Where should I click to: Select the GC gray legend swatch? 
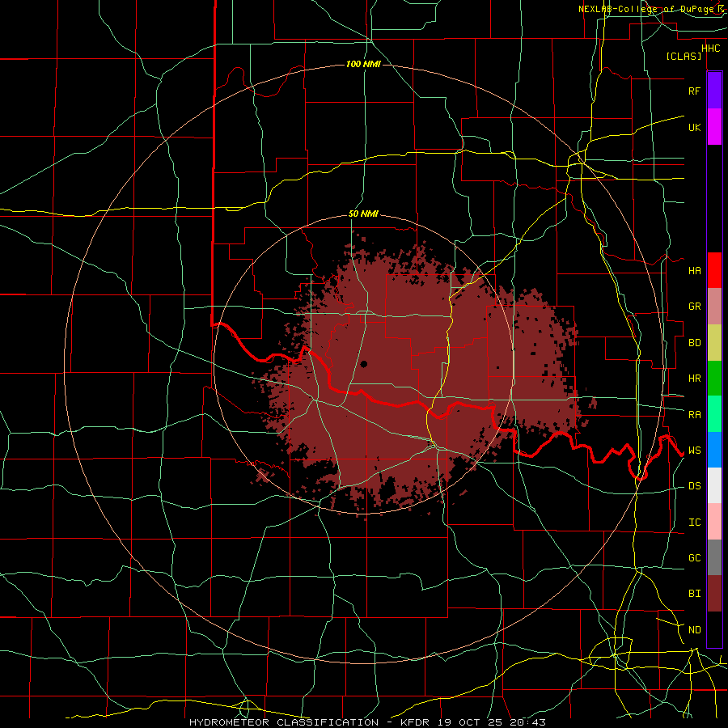pyautogui.click(x=714, y=557)
